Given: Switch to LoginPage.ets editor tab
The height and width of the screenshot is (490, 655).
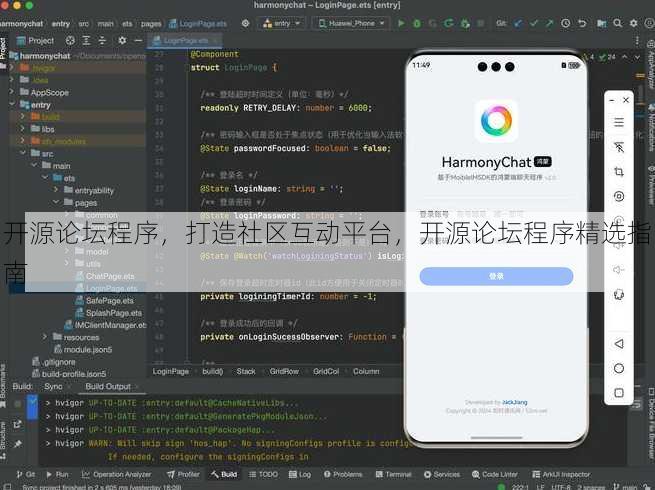Looking at the screenshot, I should [184, 41].
